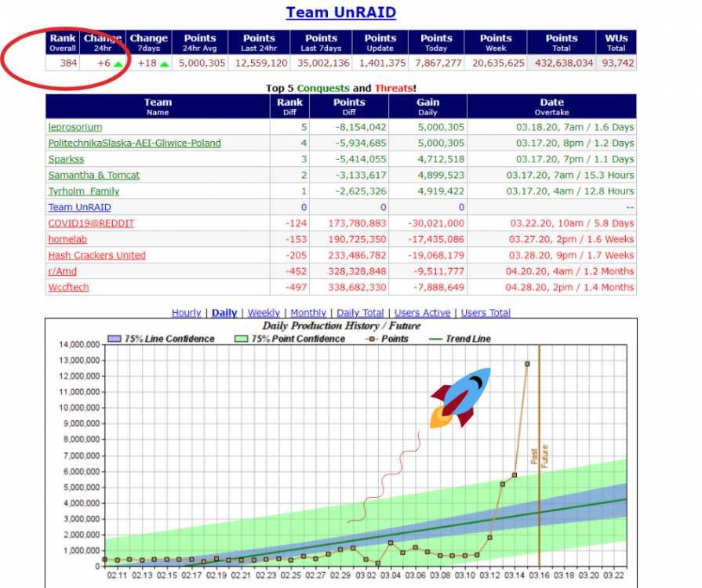The width and height of the screenshot is (702, 588).
Task: Open the Tyrholm_Family team link
Action: [x=84, y=191]
